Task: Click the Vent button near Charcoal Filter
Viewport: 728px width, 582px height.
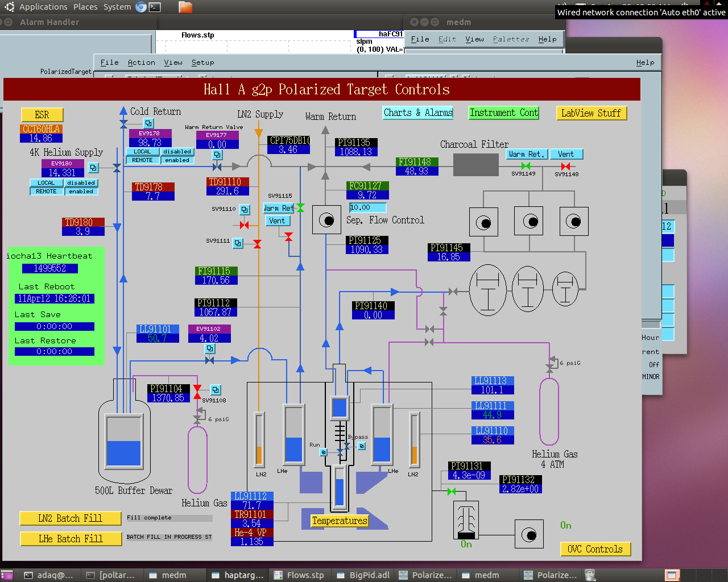Action: 566,154
